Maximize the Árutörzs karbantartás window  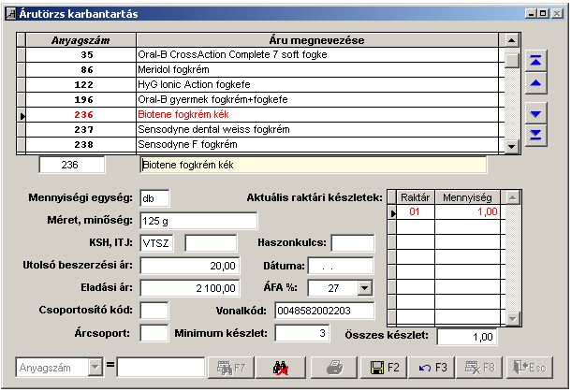(543, 14)
